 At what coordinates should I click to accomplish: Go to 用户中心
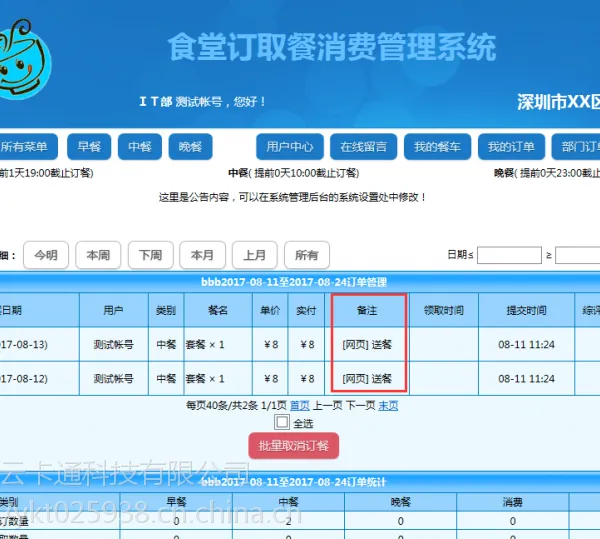coord(290,147)
